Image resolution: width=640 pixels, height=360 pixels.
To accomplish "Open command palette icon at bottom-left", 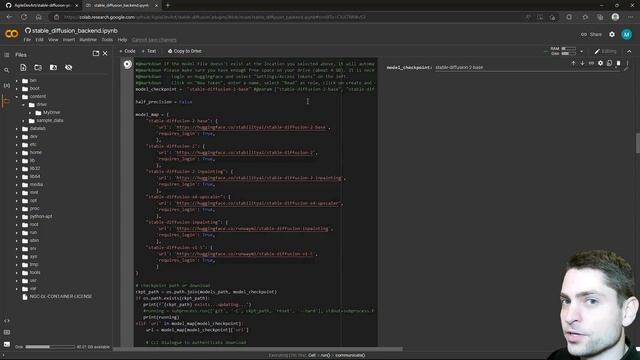I will 7,333.
